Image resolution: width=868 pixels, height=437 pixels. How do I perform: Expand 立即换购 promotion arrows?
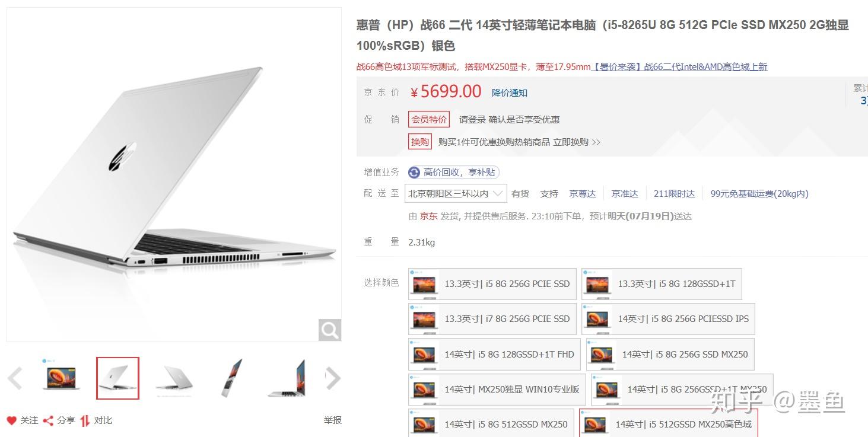pos(596,142)
